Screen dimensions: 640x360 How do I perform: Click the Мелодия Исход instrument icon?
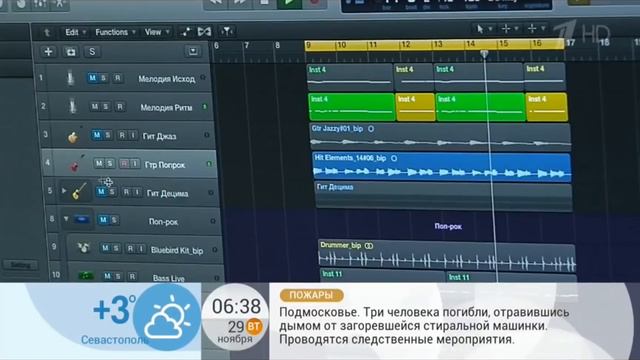click(70, 78)
